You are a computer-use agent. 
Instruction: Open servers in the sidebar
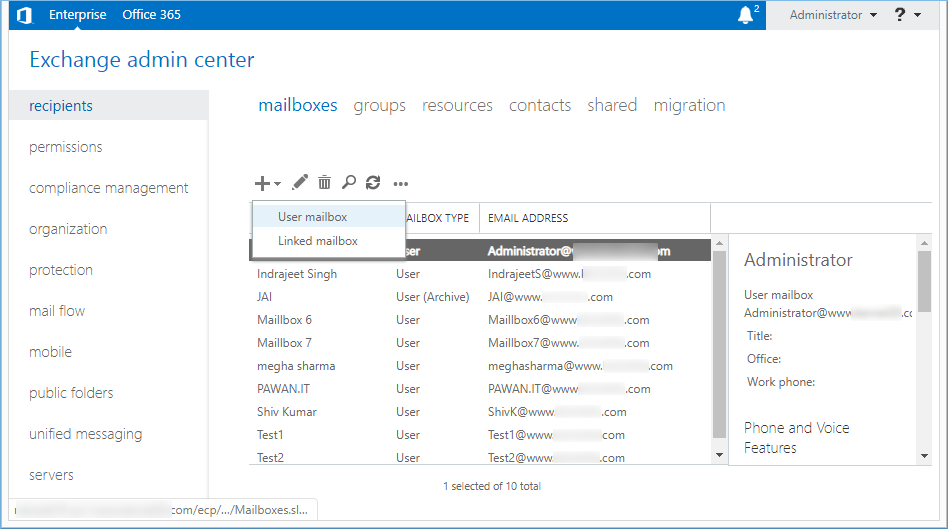click(x=51, y=475)
